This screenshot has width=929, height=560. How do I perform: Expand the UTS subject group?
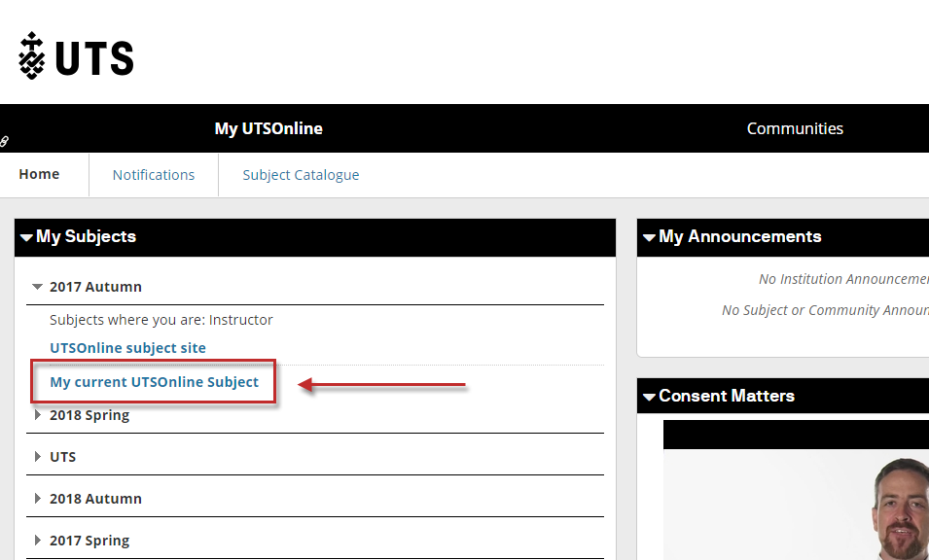pos(38,457)
